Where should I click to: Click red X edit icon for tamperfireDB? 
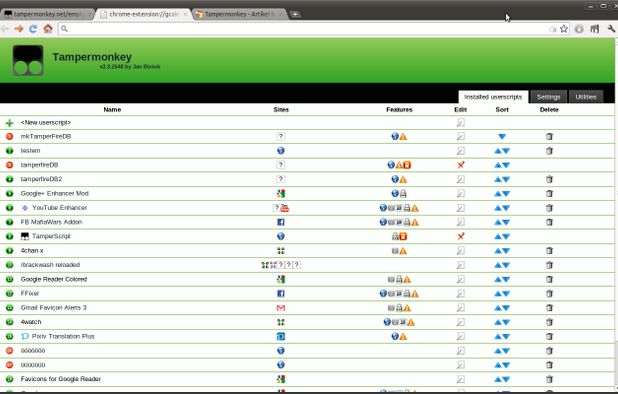point(460,165)
